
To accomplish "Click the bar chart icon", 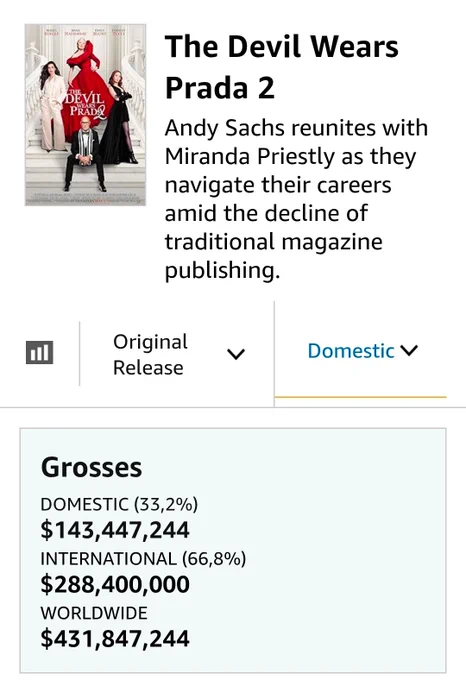I will (x=39, y=352).
